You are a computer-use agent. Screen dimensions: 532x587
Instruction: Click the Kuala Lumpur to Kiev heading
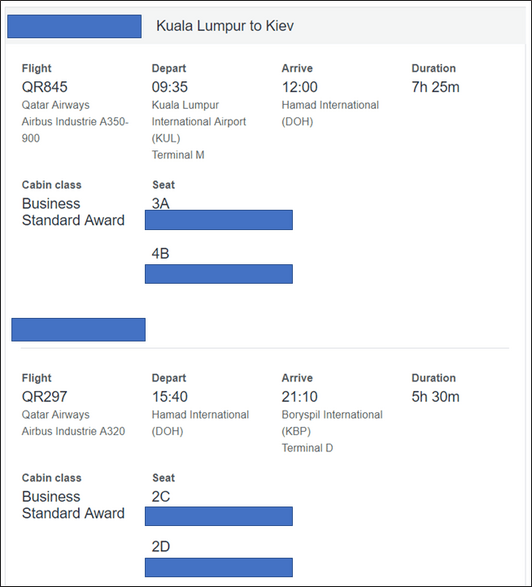(225, 26)
